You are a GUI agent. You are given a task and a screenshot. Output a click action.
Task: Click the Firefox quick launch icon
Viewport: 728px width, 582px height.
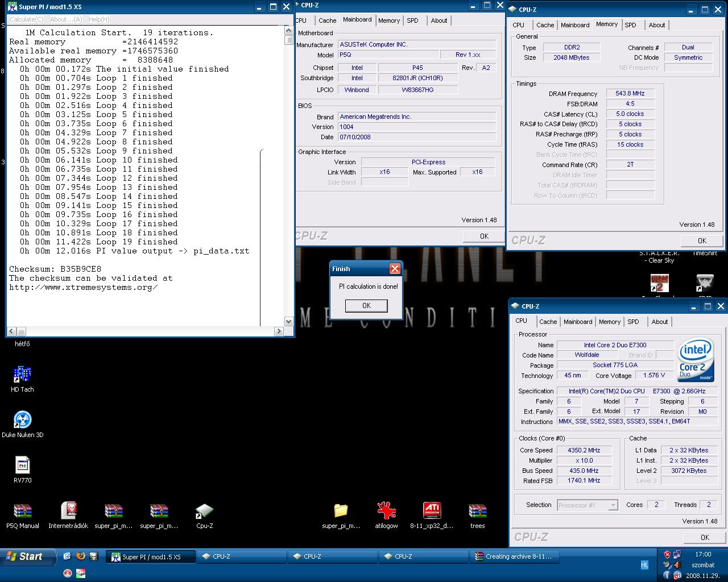(x=81, y=556)
